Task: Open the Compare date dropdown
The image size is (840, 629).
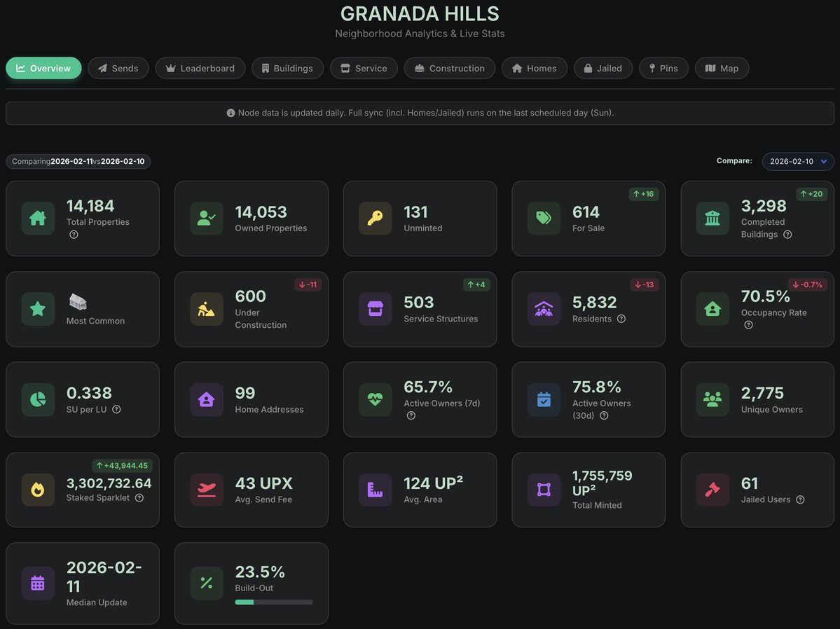Action: pos(798,161)
